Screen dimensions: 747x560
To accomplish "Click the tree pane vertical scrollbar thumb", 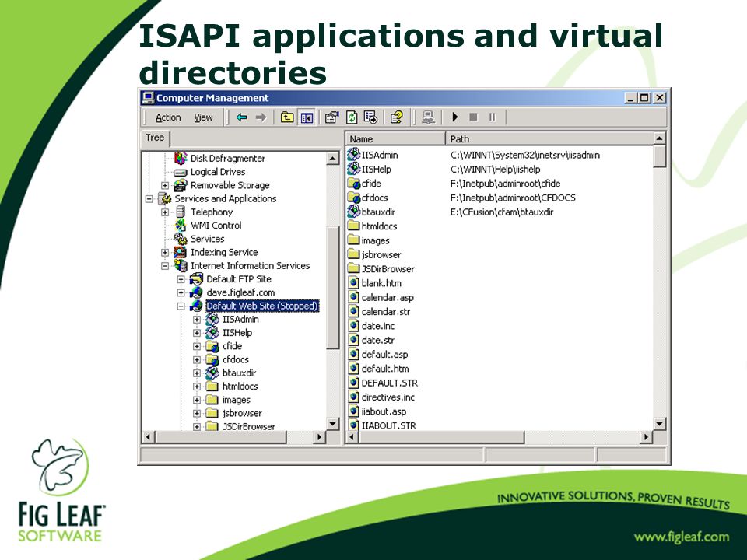I will (332, 288).
